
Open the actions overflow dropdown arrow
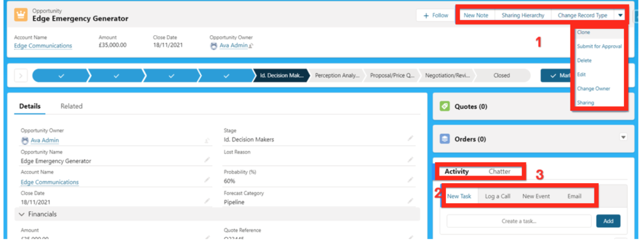(x=620, y=15)
